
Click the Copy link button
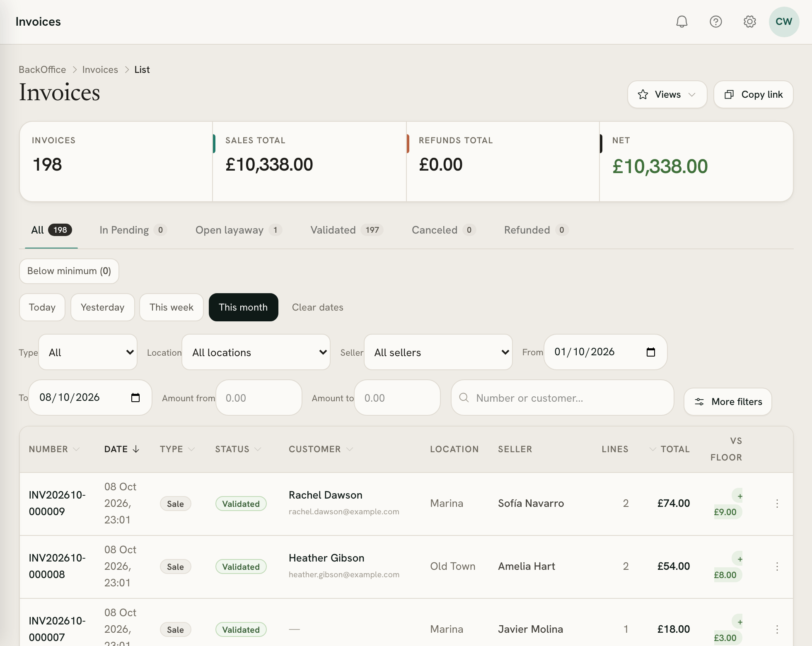pyautogui.click(x=753, y=94)
